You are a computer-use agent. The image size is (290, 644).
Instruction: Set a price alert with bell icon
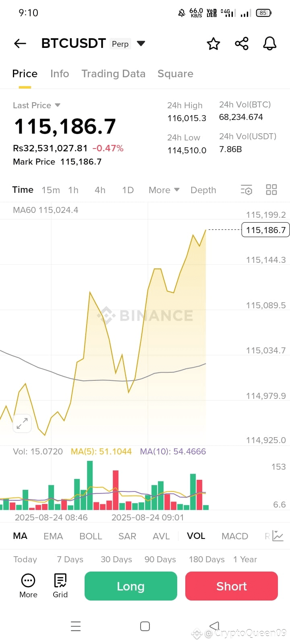pos(270,43)
